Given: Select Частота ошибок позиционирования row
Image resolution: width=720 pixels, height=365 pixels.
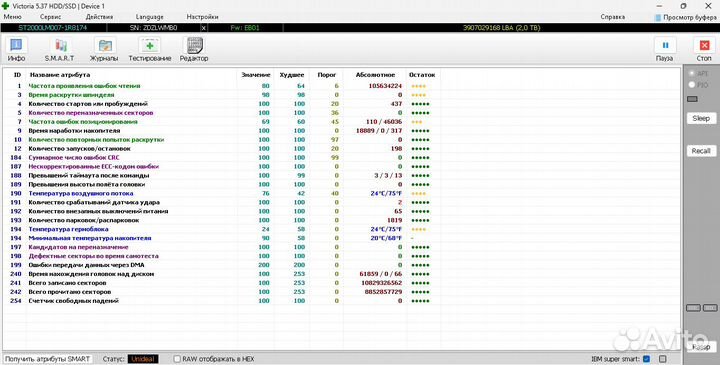Looking at the screenshot, I should (221, 122).
